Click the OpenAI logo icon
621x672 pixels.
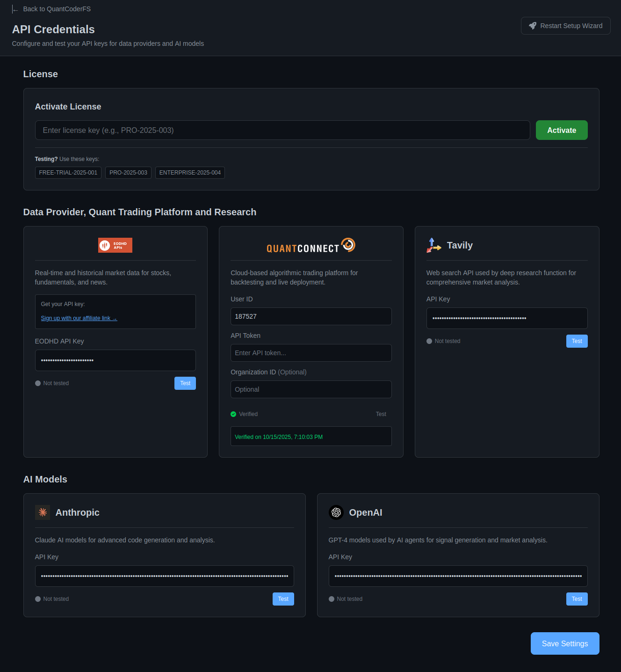click(336, 512)
